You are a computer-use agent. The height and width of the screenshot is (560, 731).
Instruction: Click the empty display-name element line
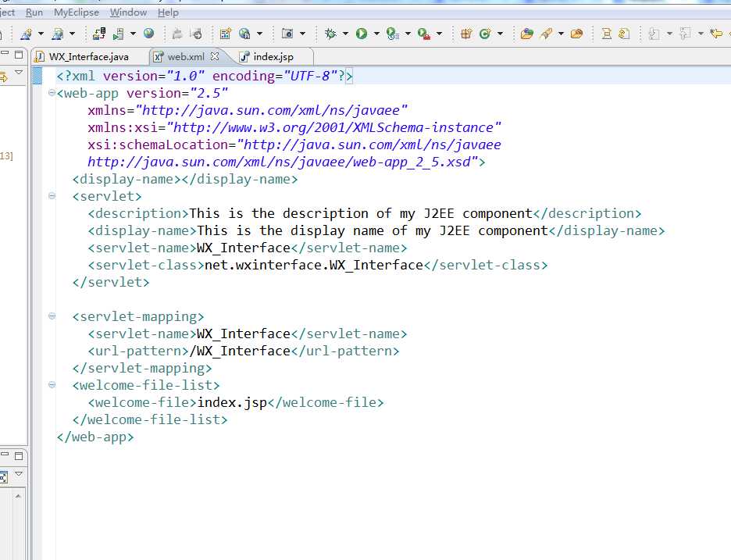[x=184, y=179]
